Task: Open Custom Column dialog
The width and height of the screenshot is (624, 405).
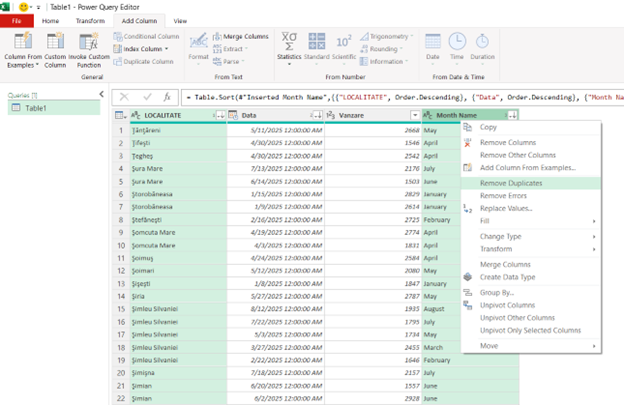Action: pyautogui.click(x=55, y=51)
